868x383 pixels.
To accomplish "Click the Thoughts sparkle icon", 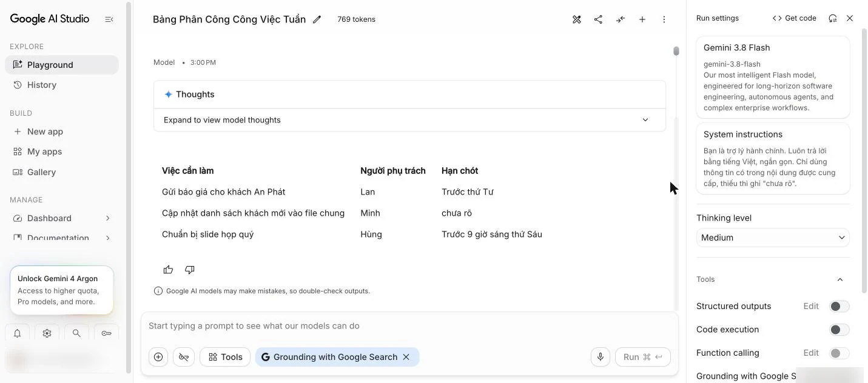I will (x=169, y=95).
